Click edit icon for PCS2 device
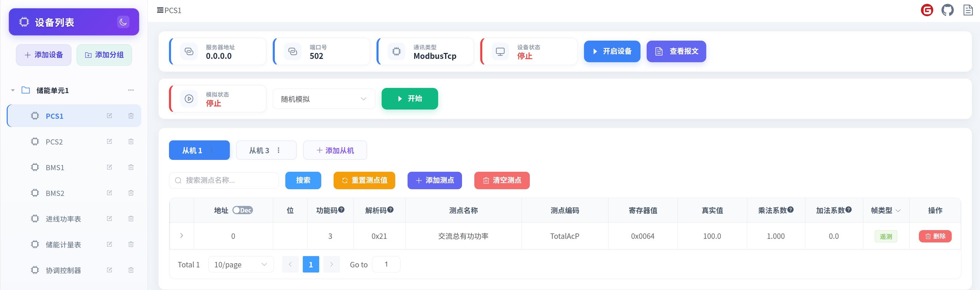 109,141
